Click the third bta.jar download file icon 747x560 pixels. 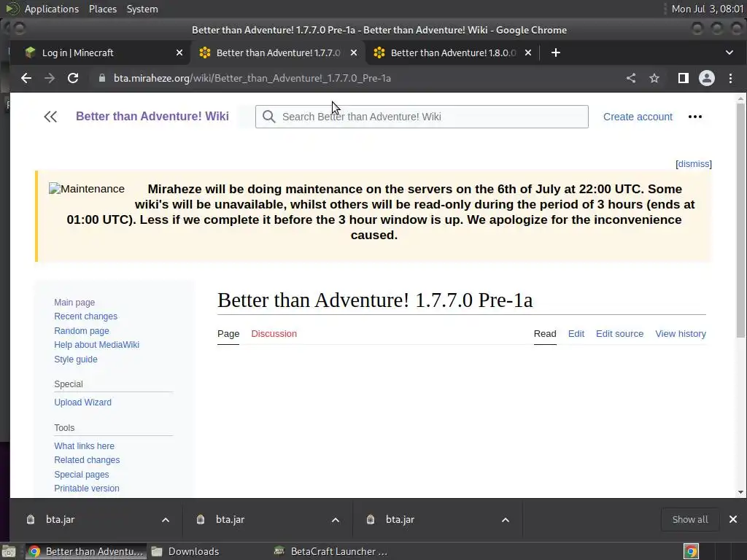click(371, 519)
